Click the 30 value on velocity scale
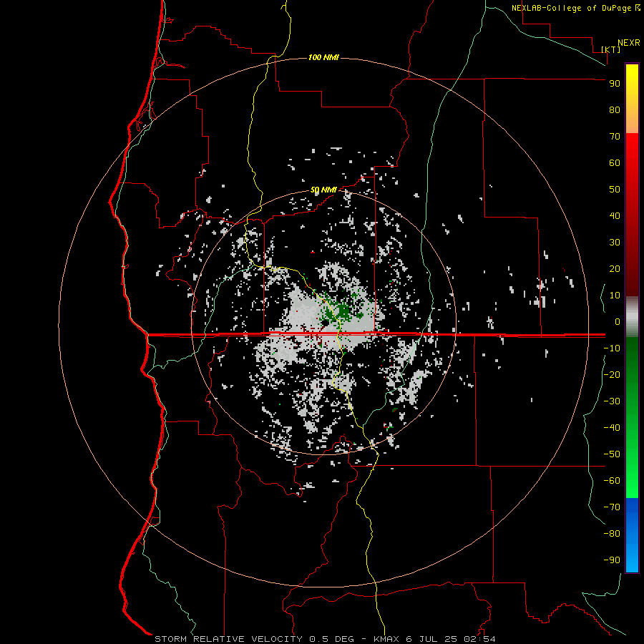The width and height of the screenshot is (644, 644). pos(615,243)
